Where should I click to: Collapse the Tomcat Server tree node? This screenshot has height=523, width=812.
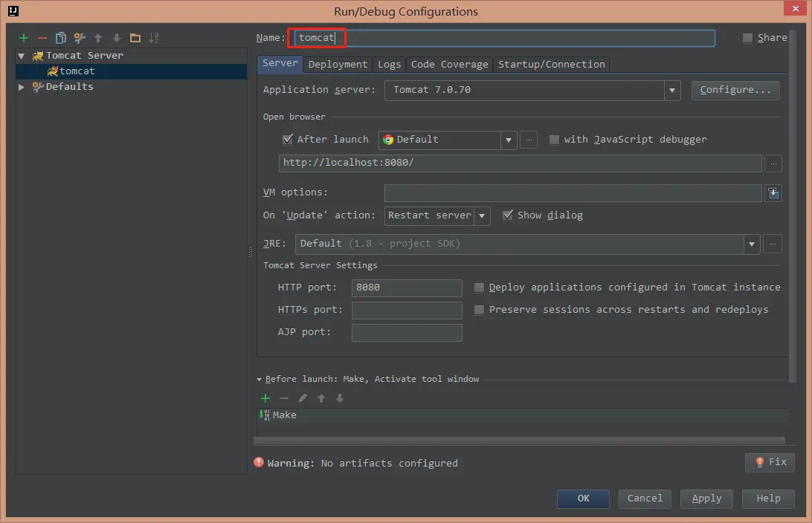[x=22, y=56]
